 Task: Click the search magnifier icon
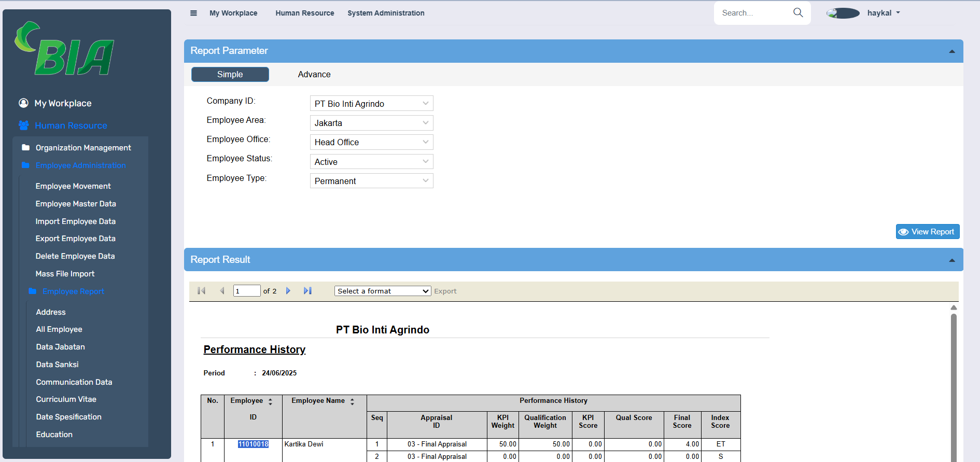point(798,12)
